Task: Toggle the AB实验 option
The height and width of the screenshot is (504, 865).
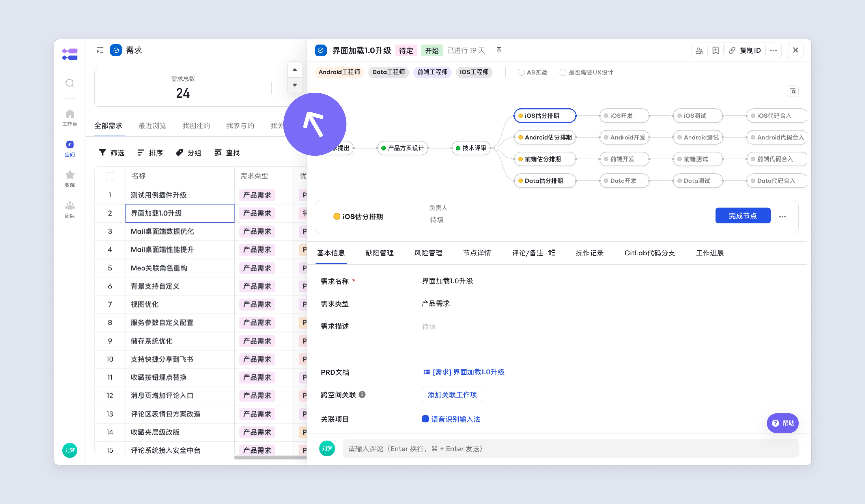Action: click(532, 72)
